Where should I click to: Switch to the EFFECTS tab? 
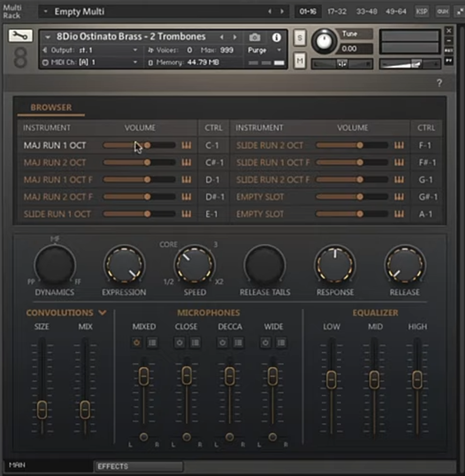point(139,466)
